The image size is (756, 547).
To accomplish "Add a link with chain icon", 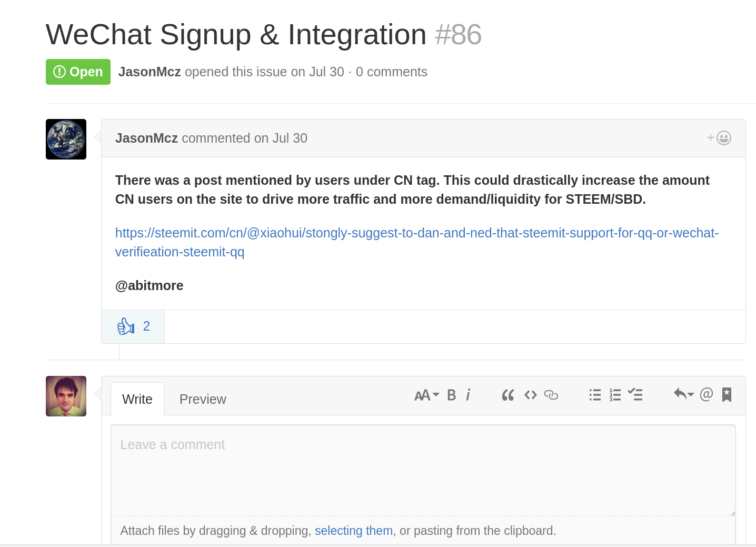I will (551, 395).
